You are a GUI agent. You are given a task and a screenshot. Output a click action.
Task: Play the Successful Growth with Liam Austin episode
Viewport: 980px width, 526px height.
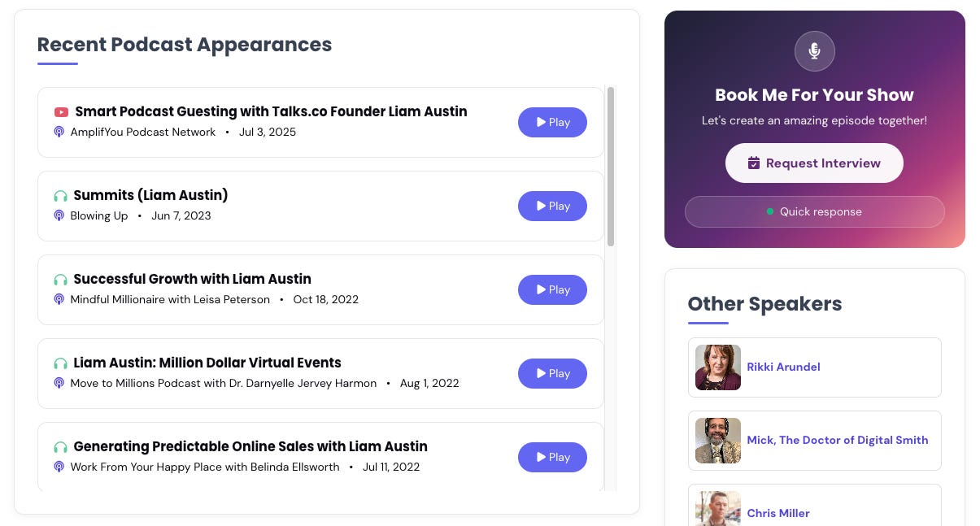[552, 289]
